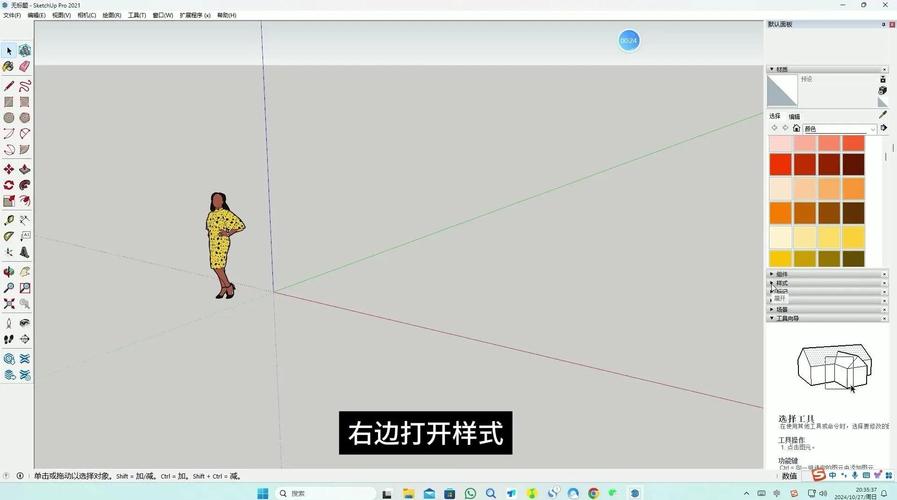This screenshot has width=897, height=500.
Task: Open the 帮助(H) menu
Action: [x=227, y=15]
